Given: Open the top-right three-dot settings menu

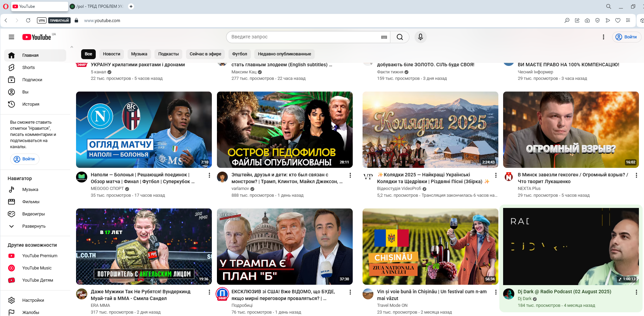Looking at the screenshot, I should point(603,37).
